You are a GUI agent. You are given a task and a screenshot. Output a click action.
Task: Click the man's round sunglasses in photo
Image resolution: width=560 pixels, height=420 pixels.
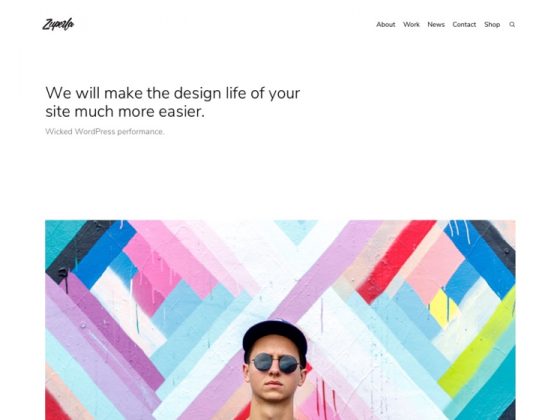[276, 363]
